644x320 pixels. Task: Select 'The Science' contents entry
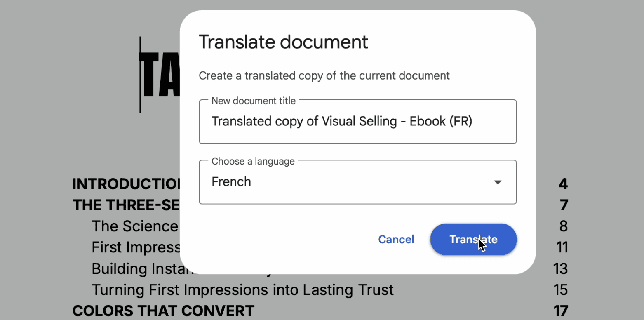point(135,226)
